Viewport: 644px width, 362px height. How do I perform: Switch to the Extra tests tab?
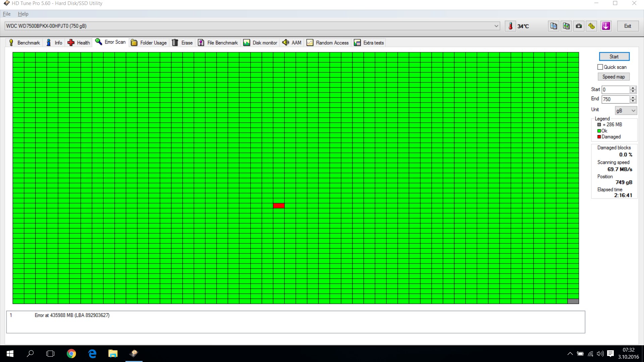pyautogui.click(x=369, y=43)
